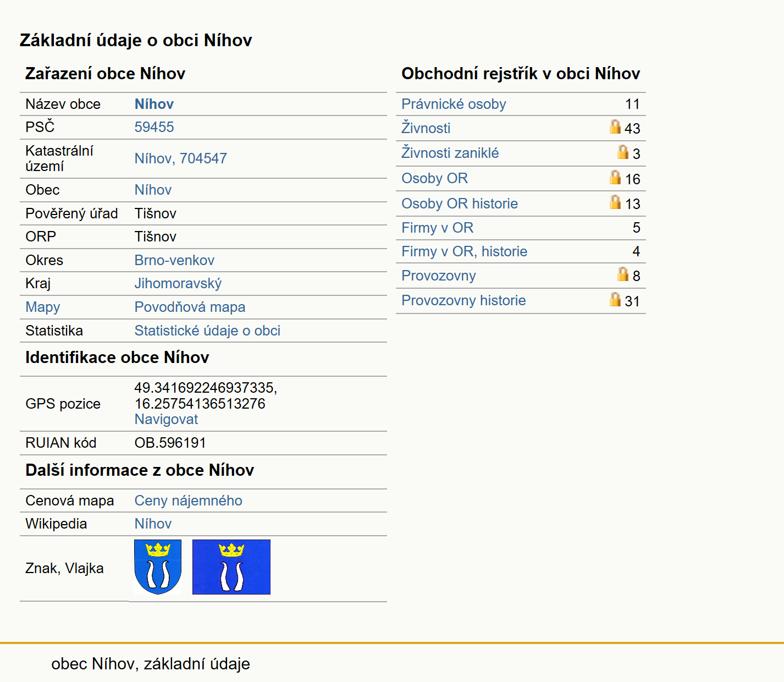Screen dimensions: 784x682
Task: Click Navigovat under GPS coordinates
Action: pos(166,419)
